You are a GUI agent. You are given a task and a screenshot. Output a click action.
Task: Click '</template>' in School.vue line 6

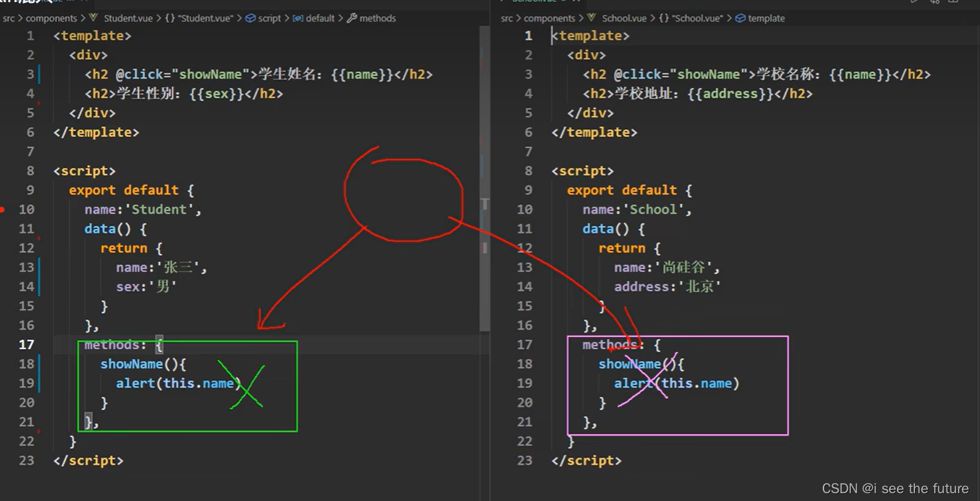tap(594, 132)
